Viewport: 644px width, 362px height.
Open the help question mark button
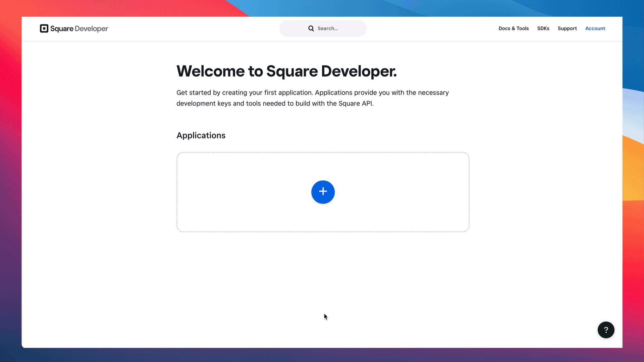pos(606,330)
